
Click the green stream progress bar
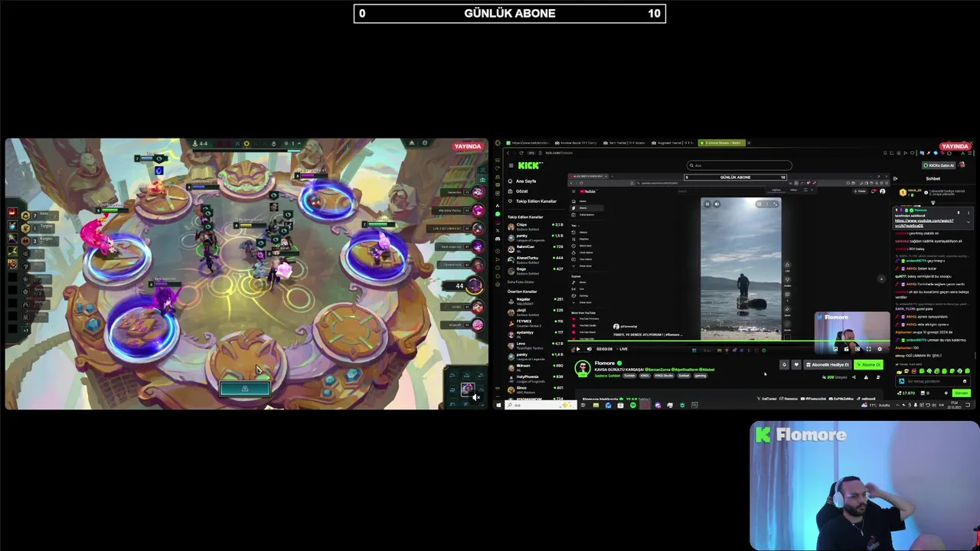coord(727,341)
